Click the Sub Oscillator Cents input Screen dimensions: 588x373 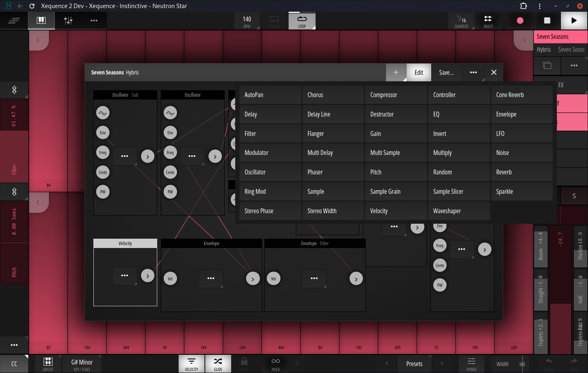103,172
